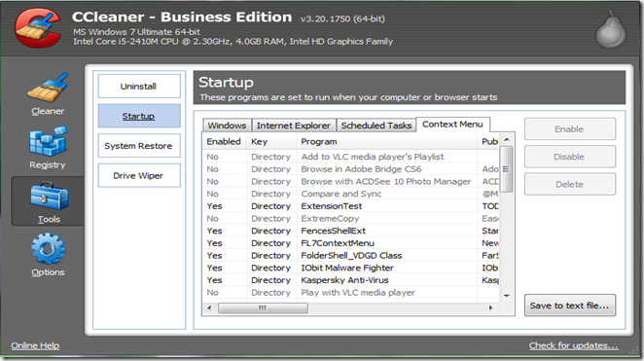
Task: Select the FL7ContextMenu row
Action: (351, 242)
